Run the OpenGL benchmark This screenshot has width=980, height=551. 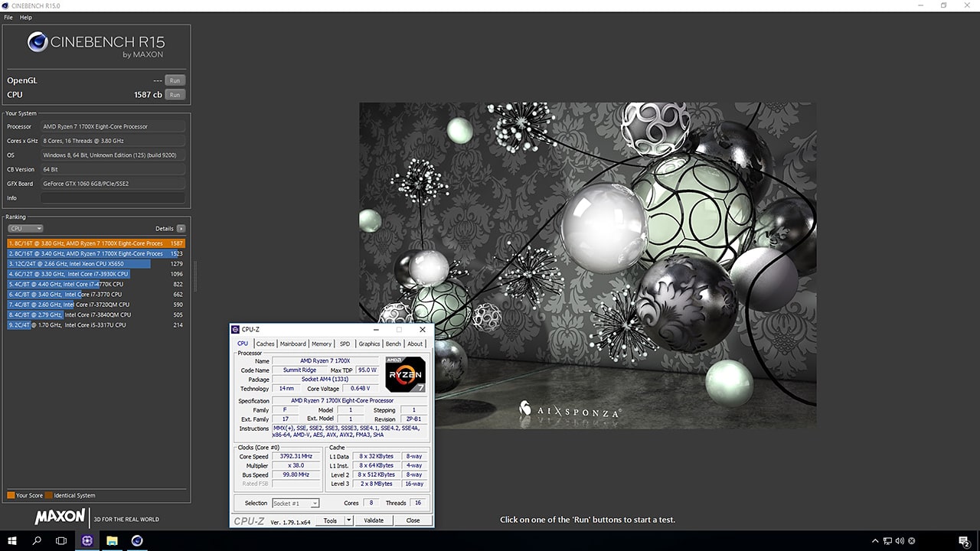[175, 80]
